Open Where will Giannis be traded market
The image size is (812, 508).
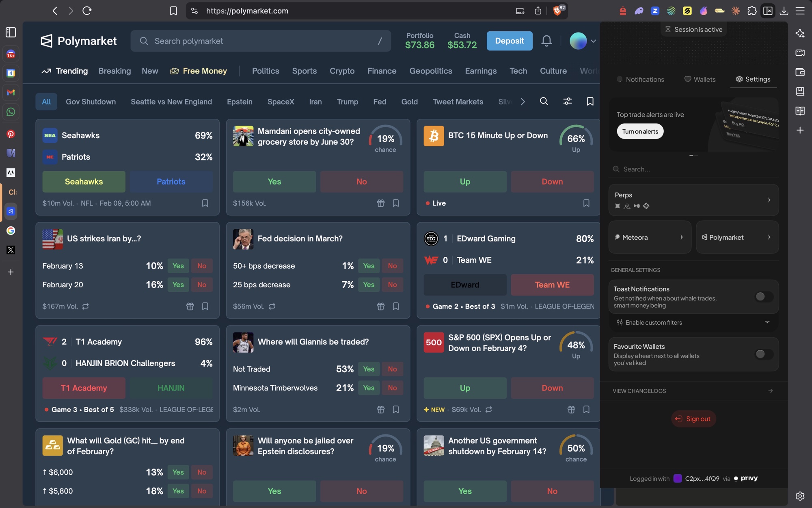(x=313, y=342)
